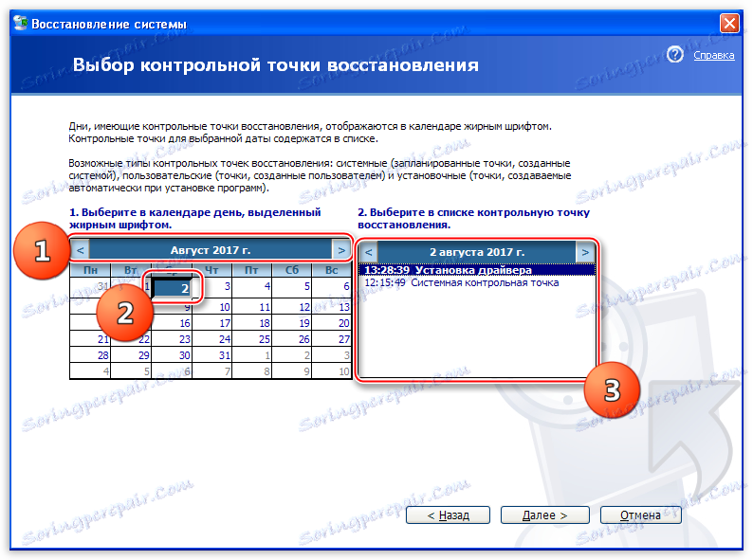Select August 23 in the calendar
This screenshot has height=560, width=753.
tap(172, 339)
